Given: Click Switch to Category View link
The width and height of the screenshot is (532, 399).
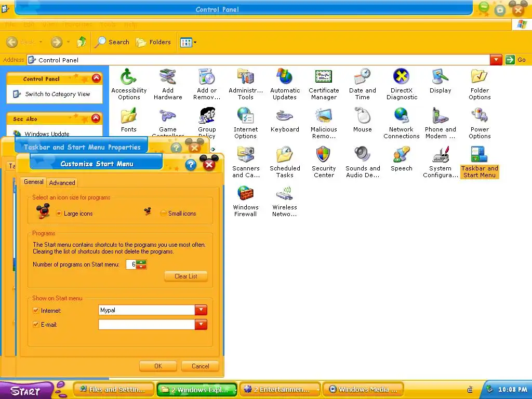Looking at the screenshot, I should coord(58,94).
